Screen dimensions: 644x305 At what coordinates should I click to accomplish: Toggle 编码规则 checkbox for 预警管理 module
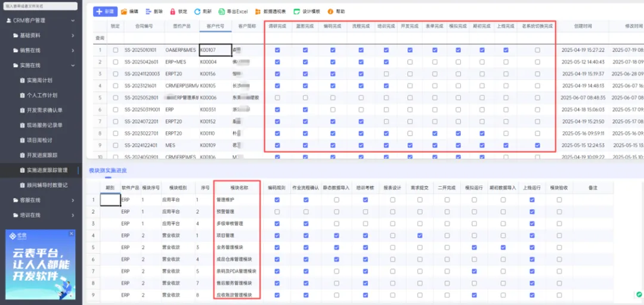[x=277, y=212]
